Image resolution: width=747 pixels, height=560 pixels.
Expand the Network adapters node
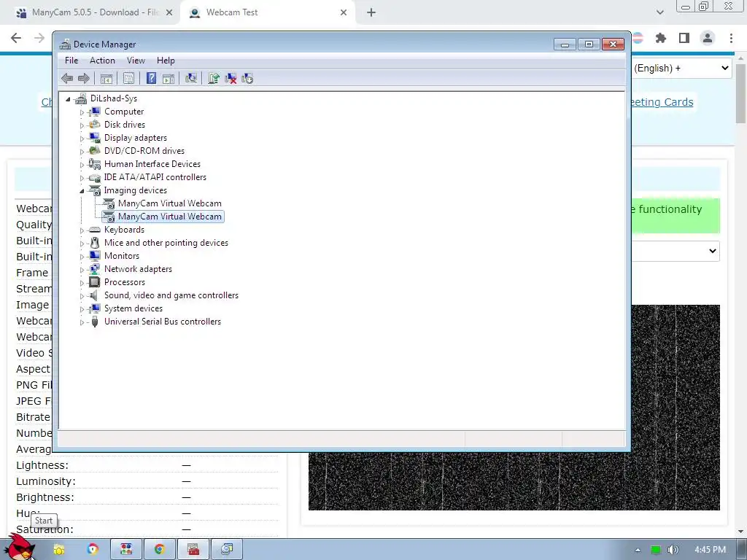82,270
